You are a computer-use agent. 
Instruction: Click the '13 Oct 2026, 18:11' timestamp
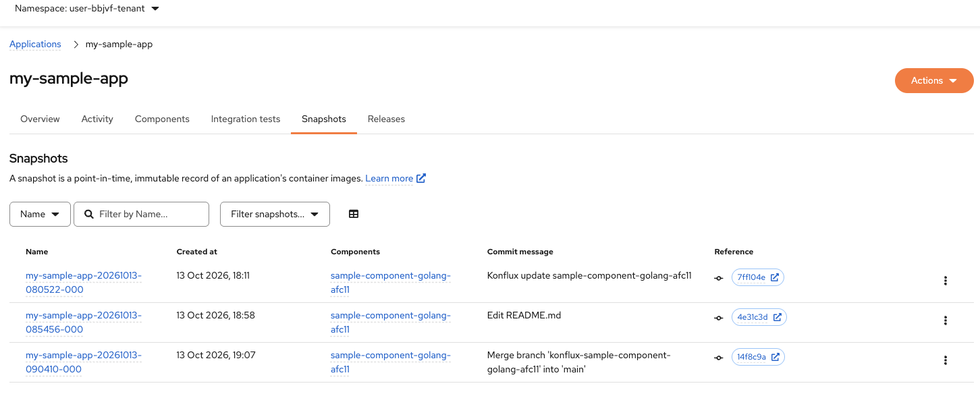tap(213, 275)
